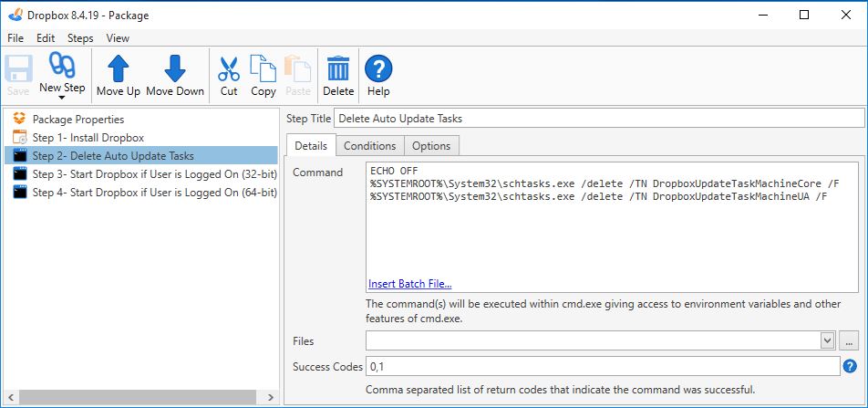Click the ECHO OFF command line
This screenshot has width=868, height=408.
coord(394,170)
